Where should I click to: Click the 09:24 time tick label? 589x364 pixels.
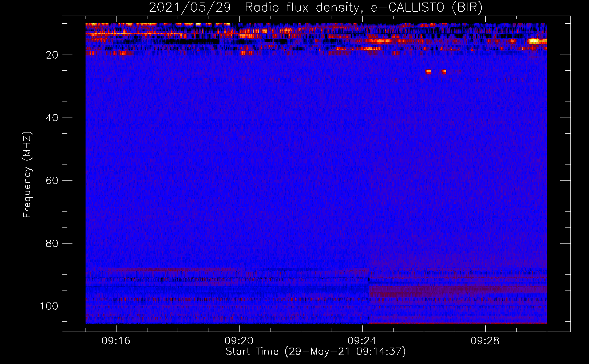(362, 341)
